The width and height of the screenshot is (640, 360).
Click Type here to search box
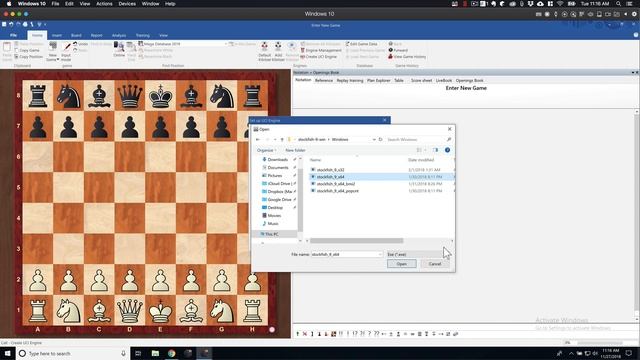[x=73, y=353]
